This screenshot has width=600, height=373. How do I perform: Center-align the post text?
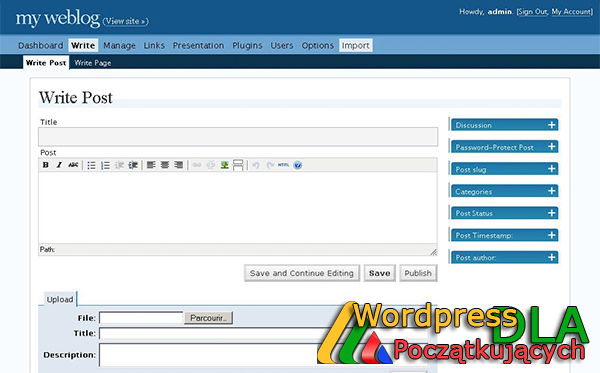[x=165, y=165]
